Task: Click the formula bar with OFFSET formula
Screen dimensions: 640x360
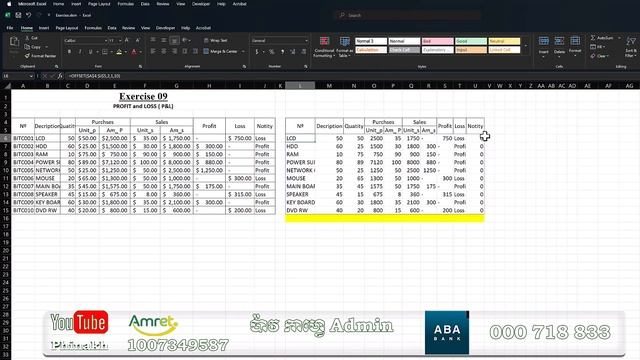Action: pos(351,76)
